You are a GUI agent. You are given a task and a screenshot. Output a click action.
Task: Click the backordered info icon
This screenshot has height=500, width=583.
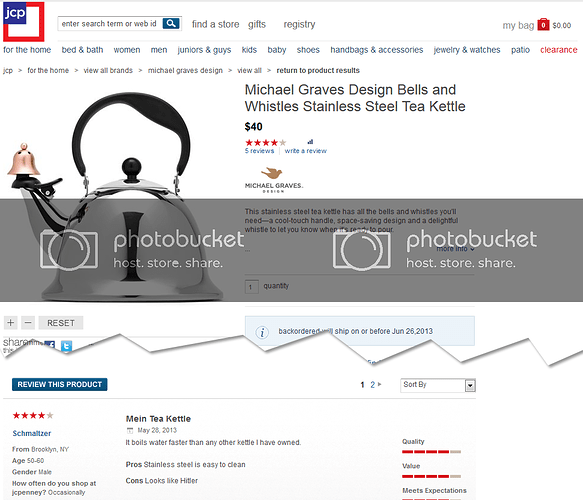262,332
